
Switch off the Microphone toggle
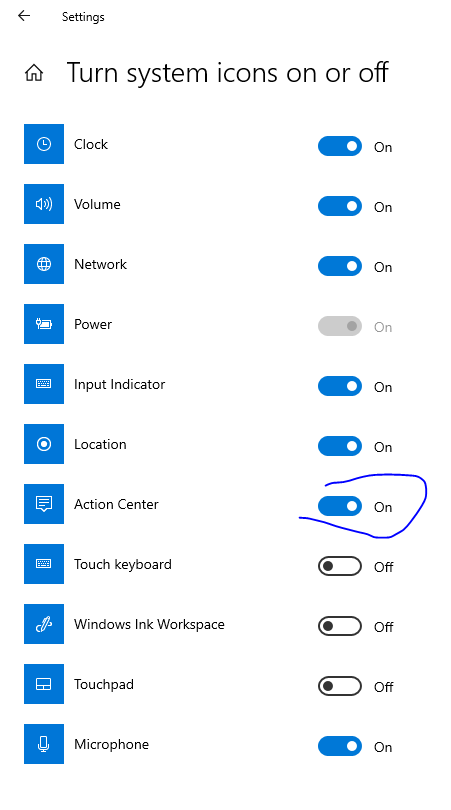340,746
